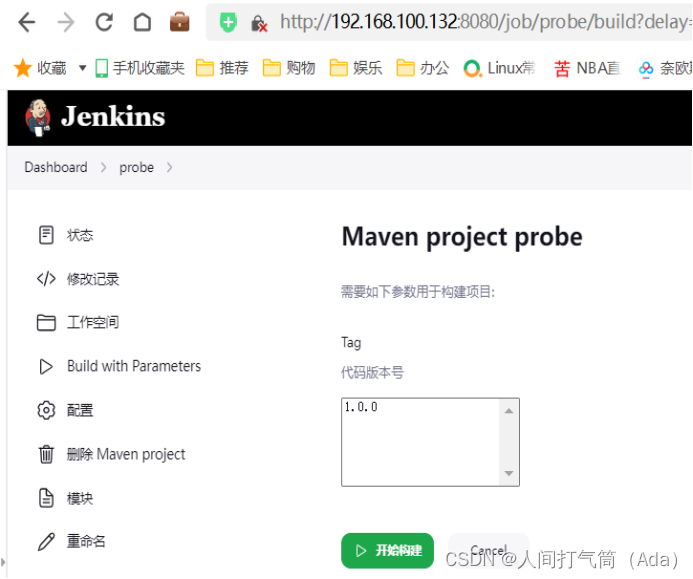This screenshot has width=693, height=579.
Task: Click the 删除 Maven project trash icon
Action: [46, 454]
